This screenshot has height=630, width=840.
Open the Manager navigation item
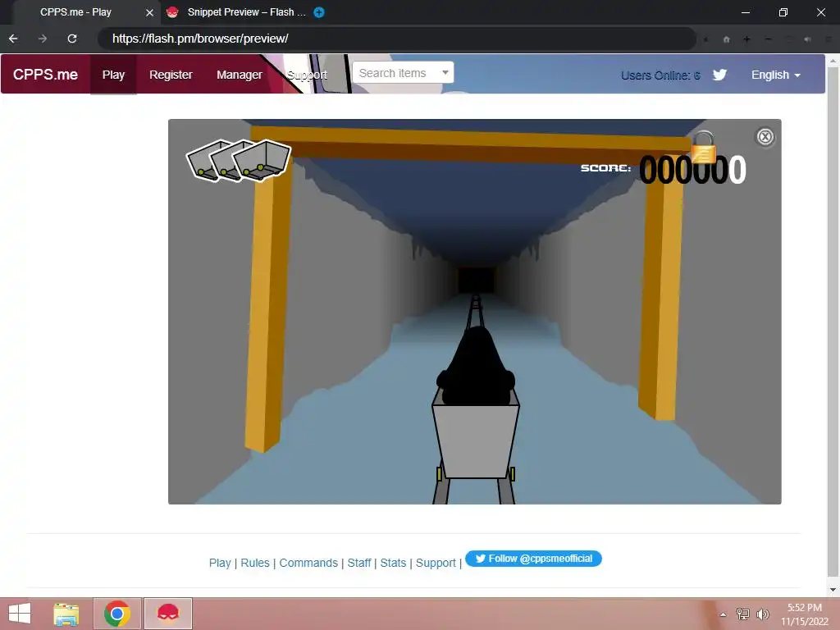coord(240,75)
